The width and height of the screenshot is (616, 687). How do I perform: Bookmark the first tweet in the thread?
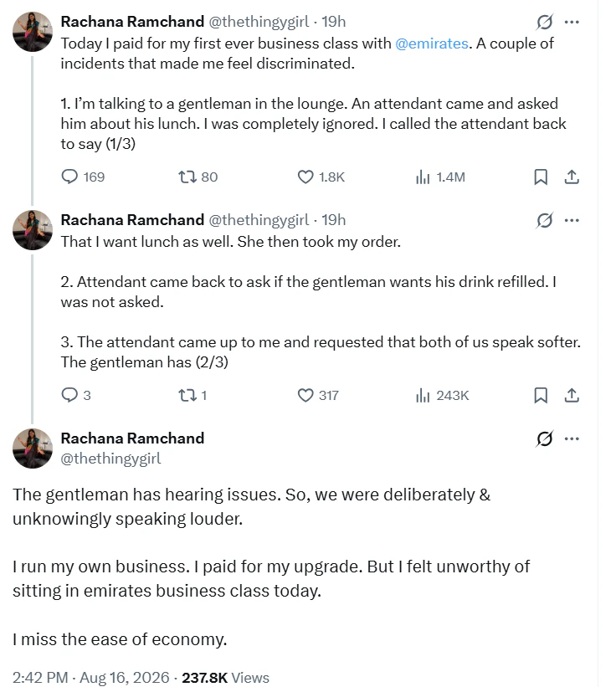(x=541, y=177)
